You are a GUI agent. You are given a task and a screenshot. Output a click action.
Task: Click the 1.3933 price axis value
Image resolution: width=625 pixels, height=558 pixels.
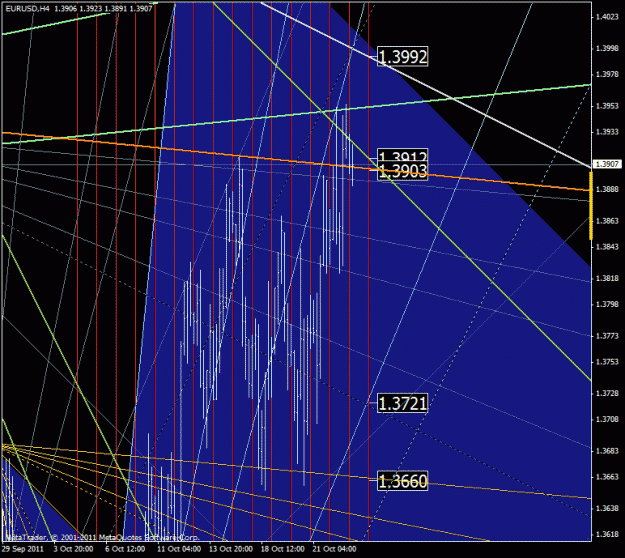pos(607,132)
